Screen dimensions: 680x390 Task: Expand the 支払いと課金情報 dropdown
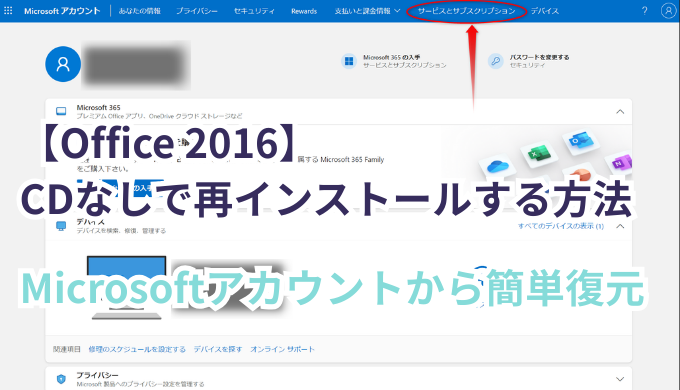pos(367,11)
